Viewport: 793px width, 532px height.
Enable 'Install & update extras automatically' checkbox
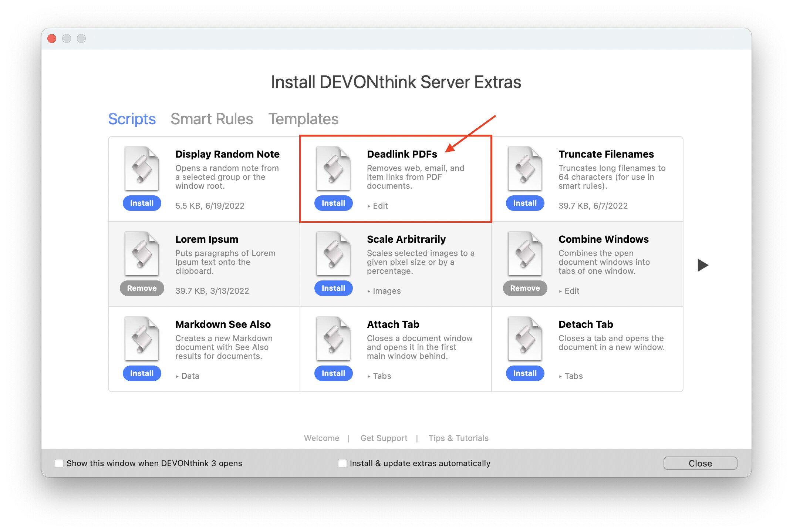[342, 463]
